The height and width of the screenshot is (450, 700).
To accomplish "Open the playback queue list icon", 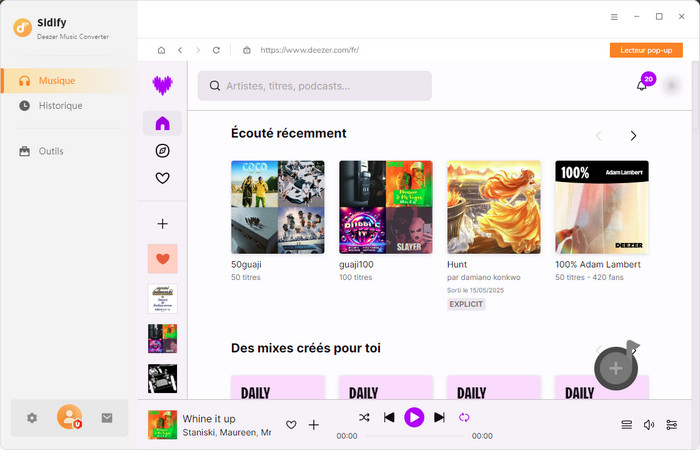I will [627, 425].
